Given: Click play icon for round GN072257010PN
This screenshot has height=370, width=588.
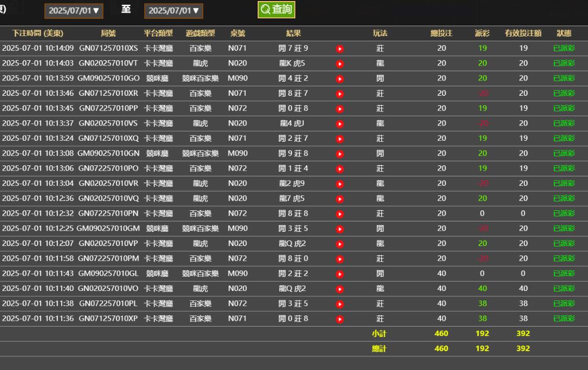Looking at the screenshot, I should pyautogui.click(x=340, y=214).
